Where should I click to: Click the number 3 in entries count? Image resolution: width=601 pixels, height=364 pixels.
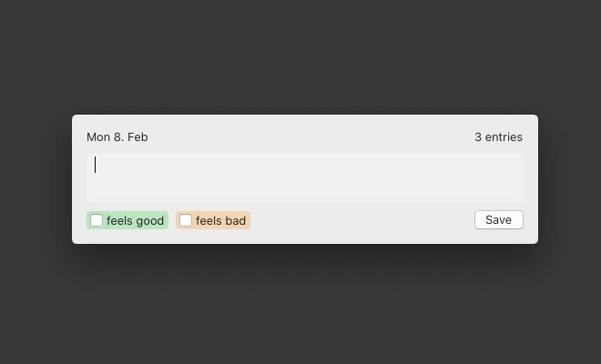pos(478,137)
